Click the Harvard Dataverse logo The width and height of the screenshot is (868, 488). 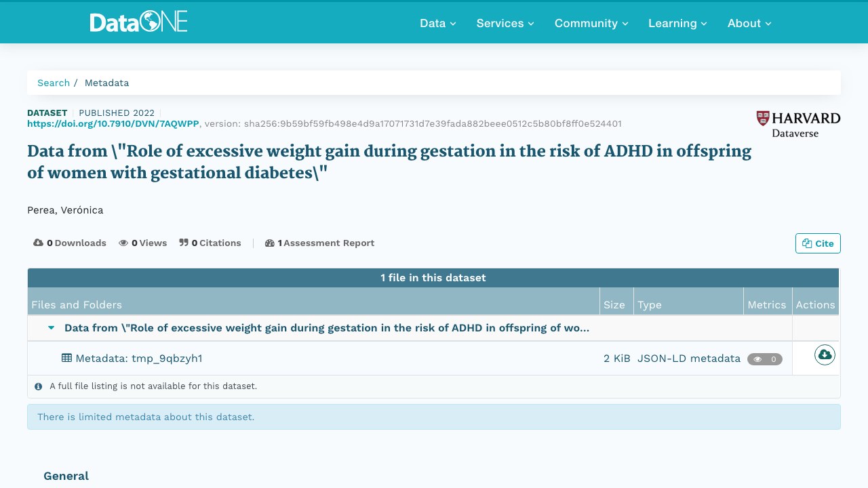click(x=798, y=124)
